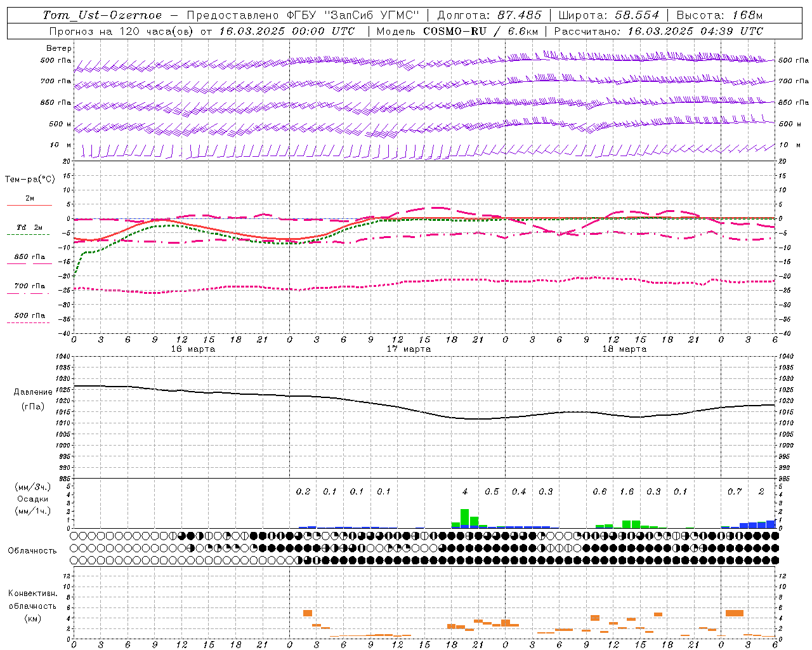Click the 'Осадки' precipitation label
The image size is (812, 650).
[x=33, y=499]
